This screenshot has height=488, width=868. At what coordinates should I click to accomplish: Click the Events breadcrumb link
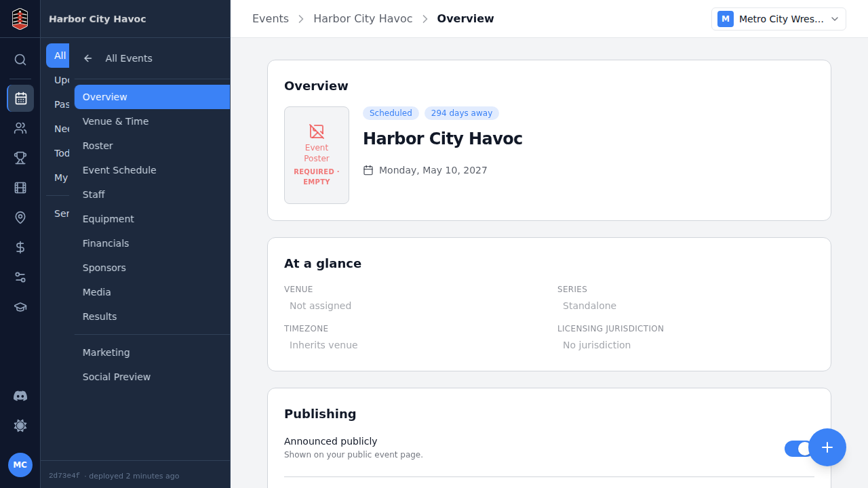(271, 19)
